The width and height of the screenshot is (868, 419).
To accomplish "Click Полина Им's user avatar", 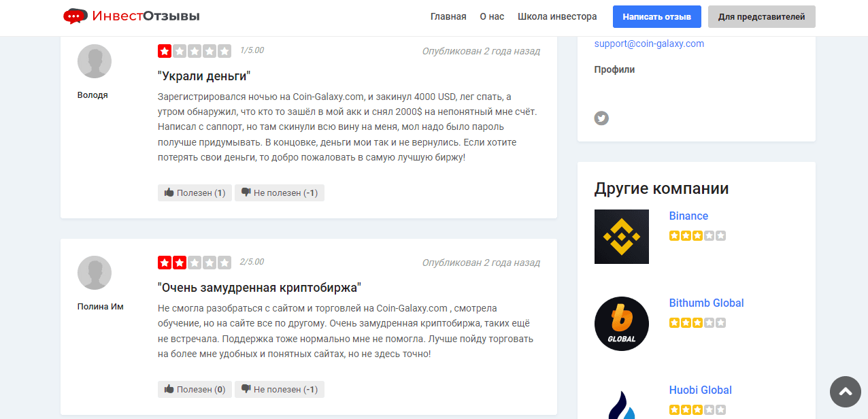I will [x=95, y=273].
